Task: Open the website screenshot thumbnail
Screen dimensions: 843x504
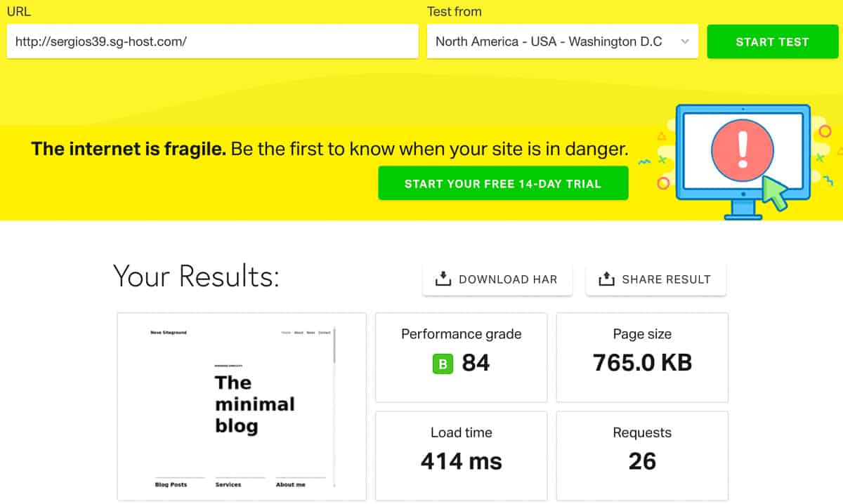Action: (242, 406)
